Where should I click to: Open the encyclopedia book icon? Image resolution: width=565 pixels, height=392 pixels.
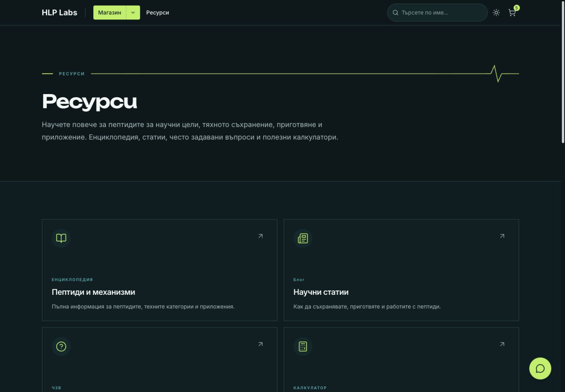(61, 238)
